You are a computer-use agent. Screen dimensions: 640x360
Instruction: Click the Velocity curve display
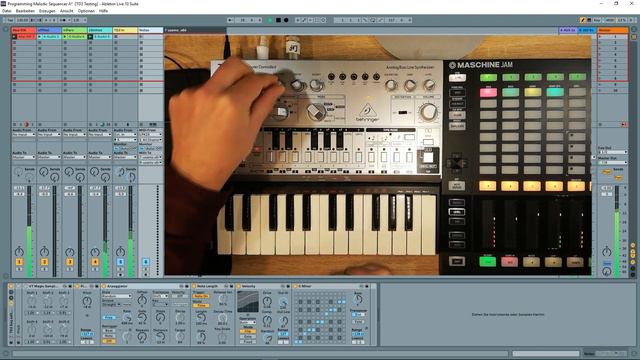[x=248, y=302]
